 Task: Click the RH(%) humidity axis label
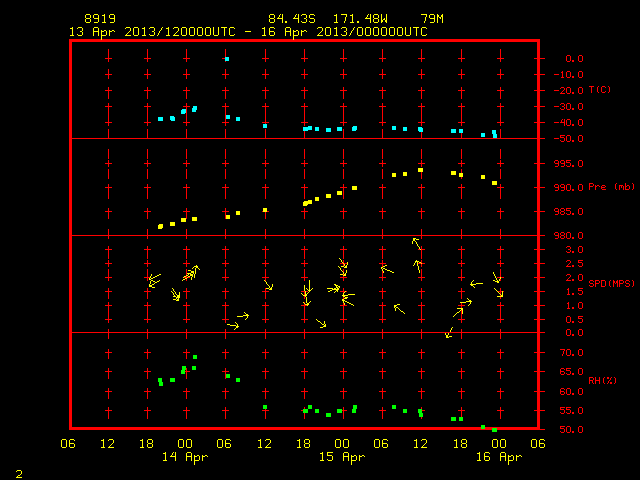[x=602, y=380]
